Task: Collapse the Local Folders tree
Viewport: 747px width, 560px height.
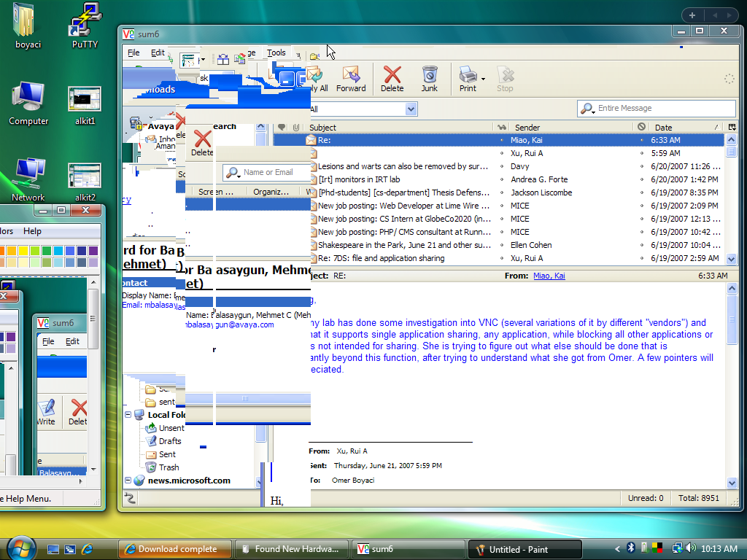Action: 128,415
